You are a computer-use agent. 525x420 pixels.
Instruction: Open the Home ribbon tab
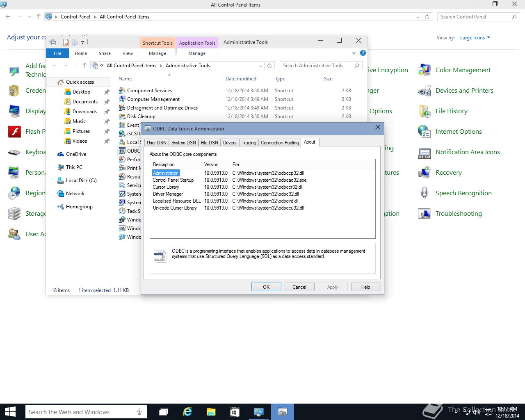point(81,53)
